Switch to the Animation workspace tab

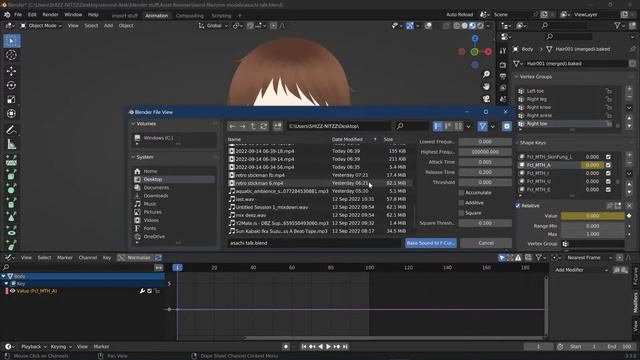point(157,16)
